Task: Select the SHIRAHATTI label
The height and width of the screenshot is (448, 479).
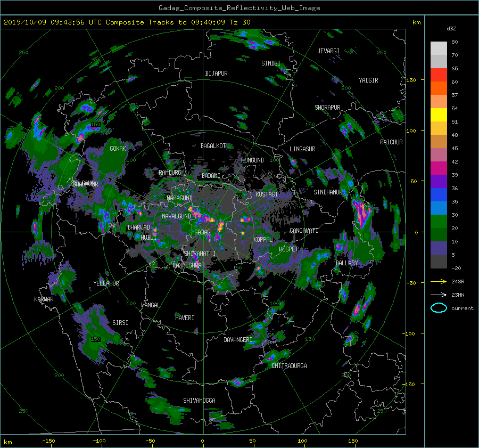Action: tap(200, 254)
